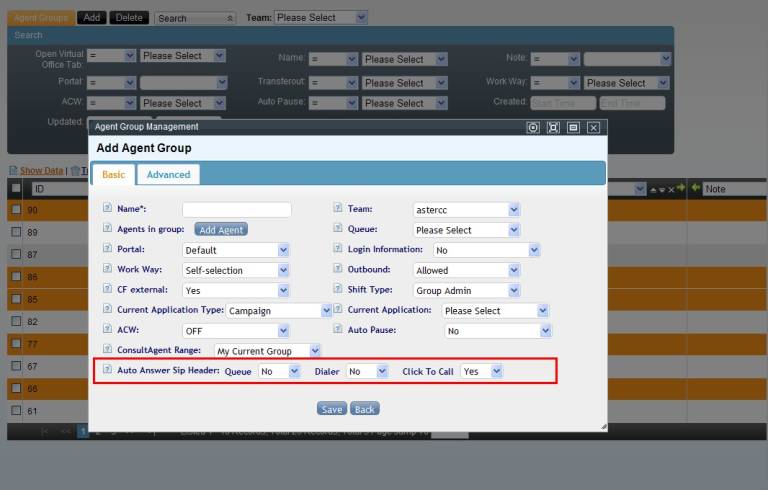Check the row with ID 67
This screenshot has height=490, width=768.
point(16,366)
